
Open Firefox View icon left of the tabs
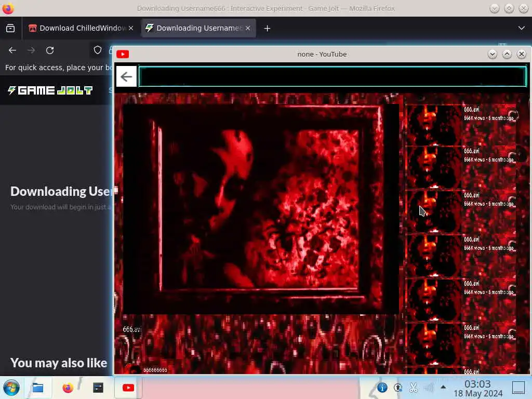pos(10,28)
